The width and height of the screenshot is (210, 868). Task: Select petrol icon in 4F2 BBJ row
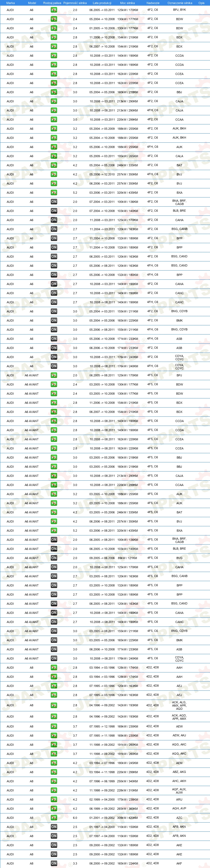tap(54, 92)
